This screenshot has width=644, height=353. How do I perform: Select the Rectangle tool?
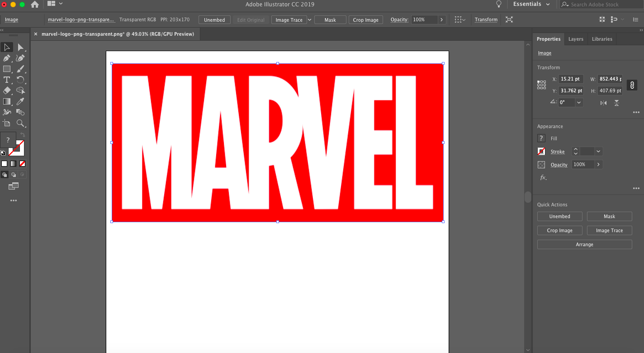tap(7, 69)
